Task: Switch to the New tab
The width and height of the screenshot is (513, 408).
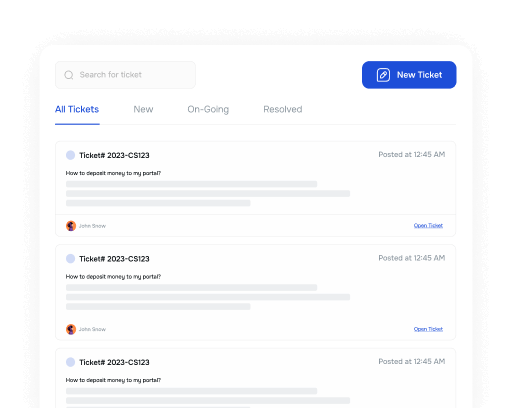Action: click(143, 109)
